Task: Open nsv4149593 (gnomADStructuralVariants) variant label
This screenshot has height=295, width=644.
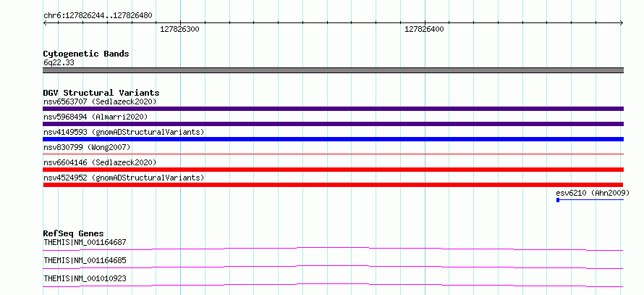Action: [124, 132]
